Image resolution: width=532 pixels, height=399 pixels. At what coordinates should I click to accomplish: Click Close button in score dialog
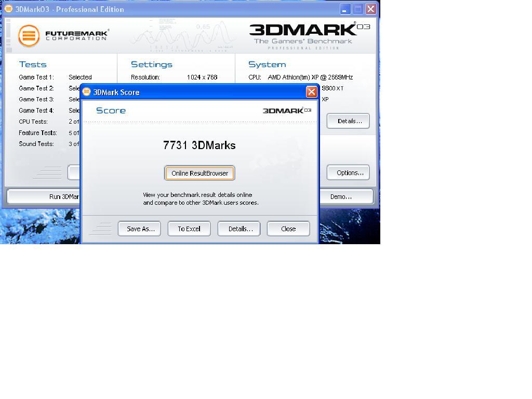288,229
